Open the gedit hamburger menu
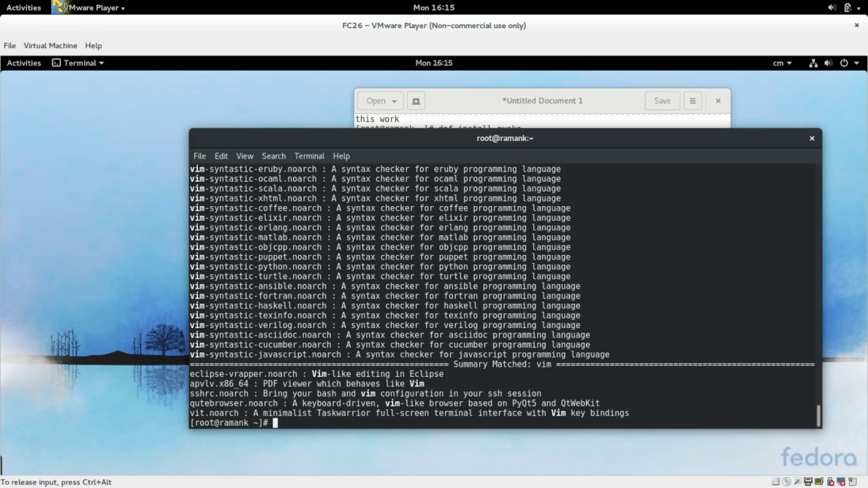868x488 pixels. pyautogui.click(x=692, y=100)
